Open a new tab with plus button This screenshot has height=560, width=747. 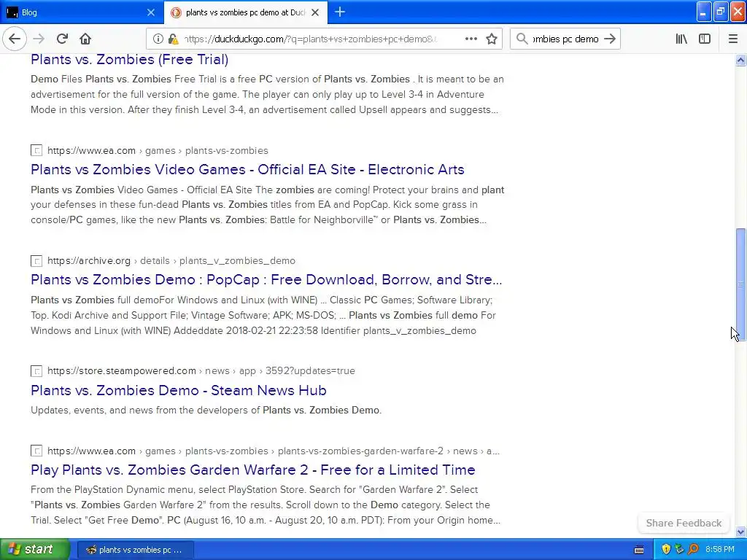click(x=340, y=12)
